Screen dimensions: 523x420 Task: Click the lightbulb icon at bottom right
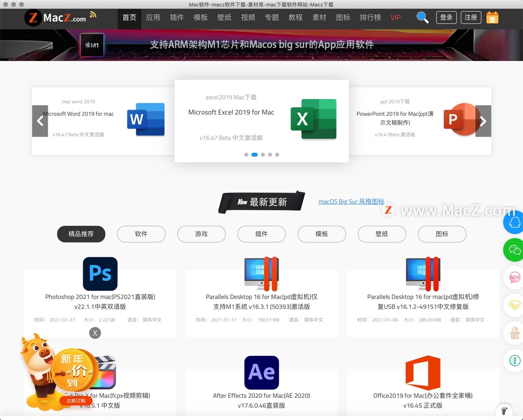point(504,411)
